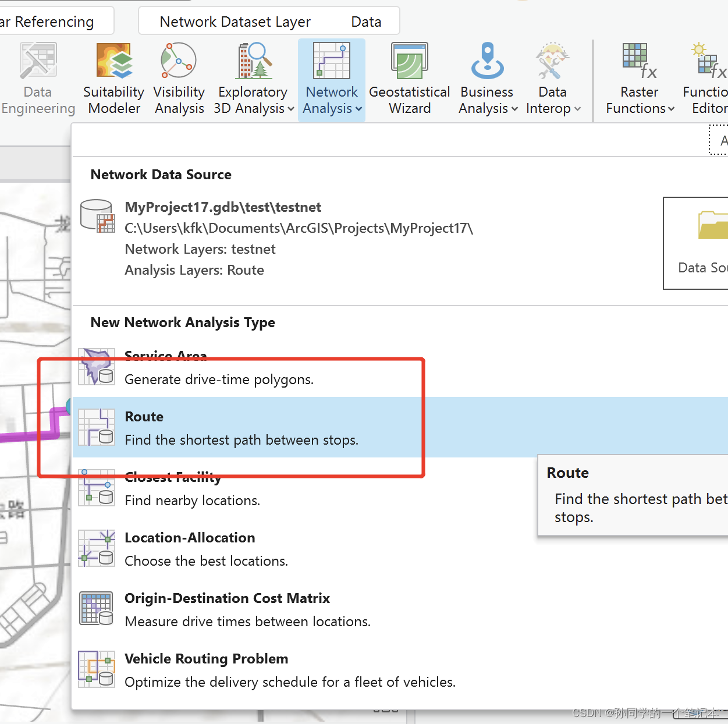Click the Origin-Destination Cost Matrix icon
This screenshot has width=728, height=724.
tap(97, 609)
